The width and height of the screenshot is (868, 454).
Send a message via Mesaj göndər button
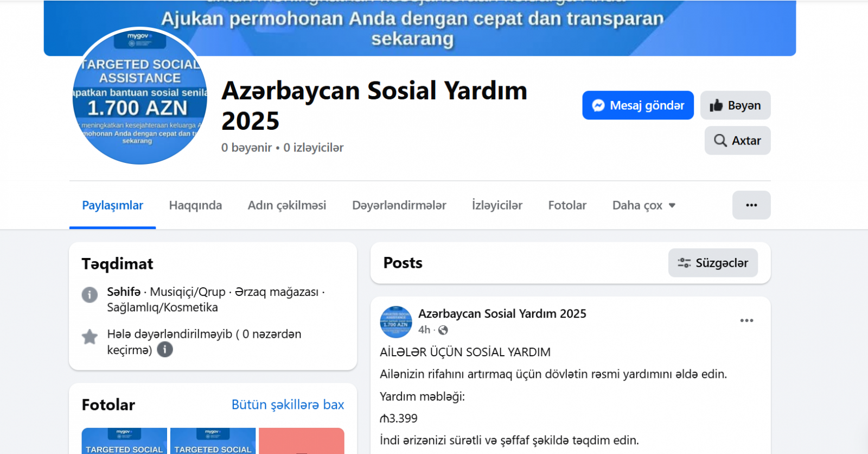(x=637, y=105)
